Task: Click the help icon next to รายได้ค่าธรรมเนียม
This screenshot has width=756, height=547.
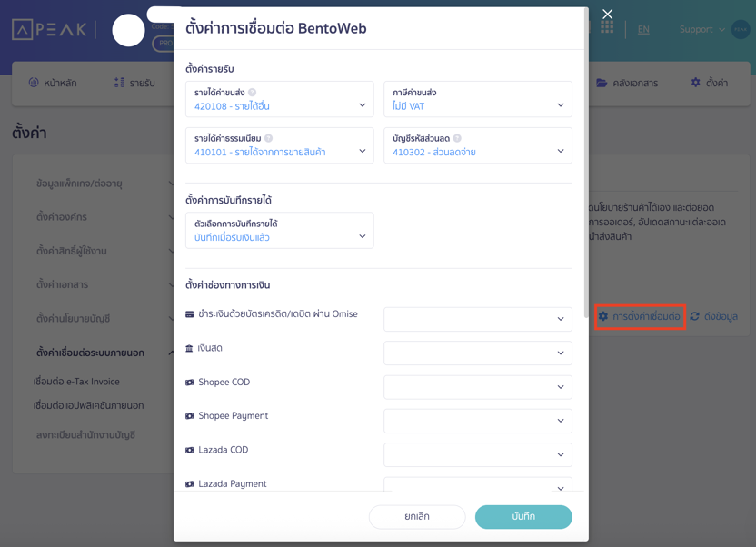Action: pos(269,138)
